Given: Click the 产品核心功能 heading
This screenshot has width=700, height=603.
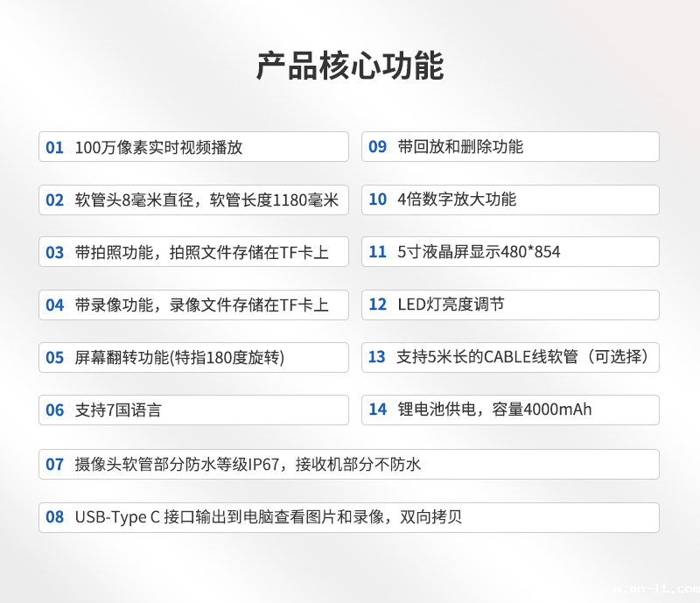Looking at the screenshot, I should click(350, 67).
